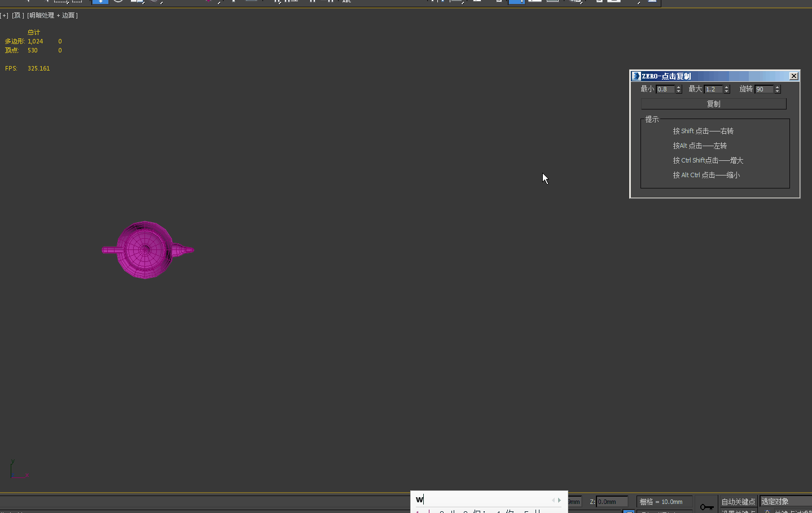Click the large key icon in status bar

coord(706,507)
